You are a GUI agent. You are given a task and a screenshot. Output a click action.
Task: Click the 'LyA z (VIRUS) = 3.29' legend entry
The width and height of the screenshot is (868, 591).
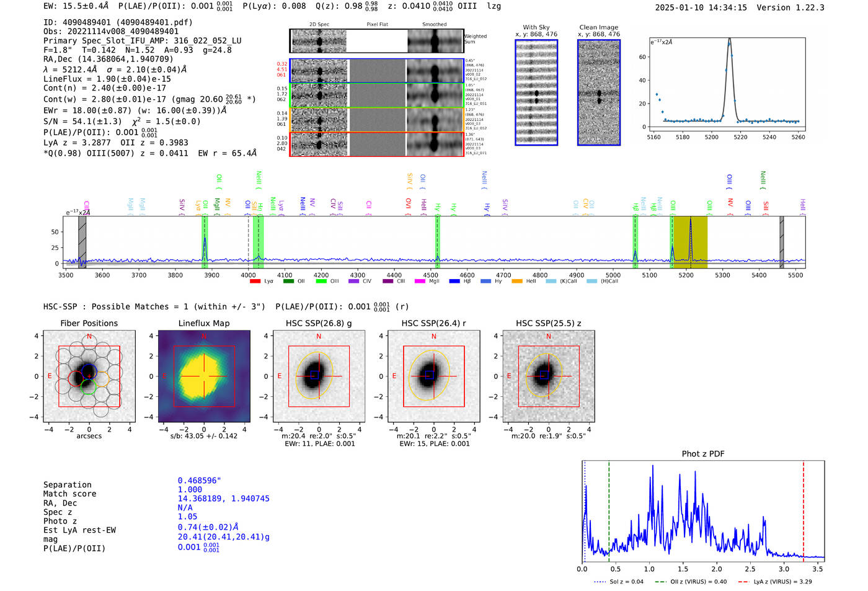[775, 582]
